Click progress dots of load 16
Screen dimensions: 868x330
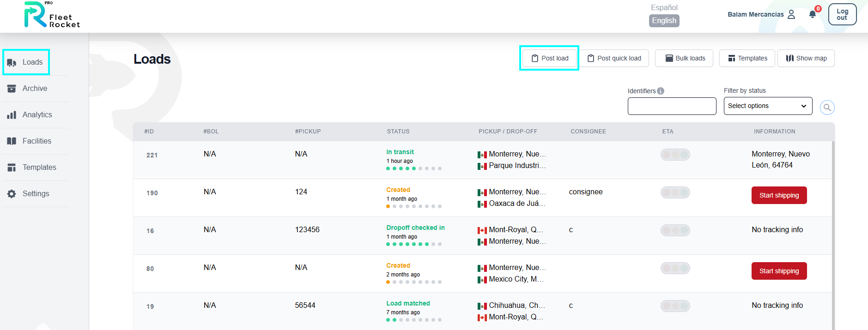tap(414, 244)
